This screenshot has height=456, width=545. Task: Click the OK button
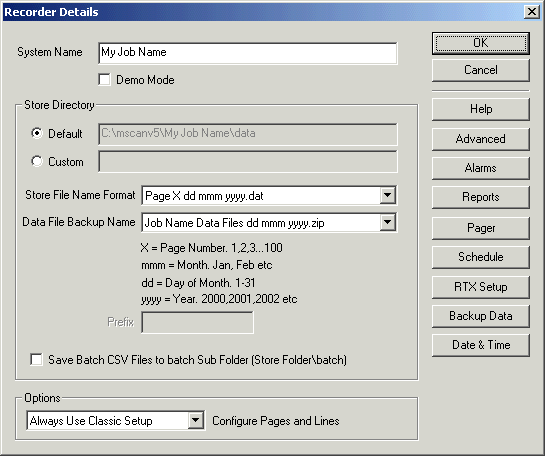point(481,43)
